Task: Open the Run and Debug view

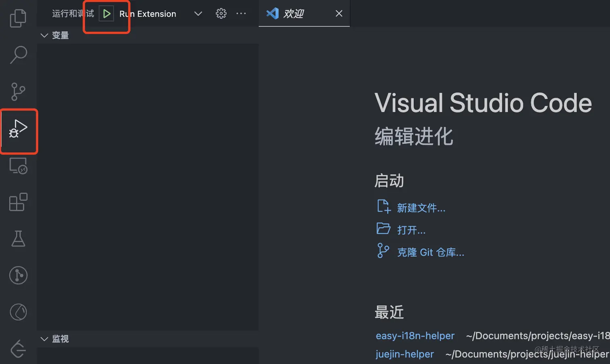Action: 18,129
